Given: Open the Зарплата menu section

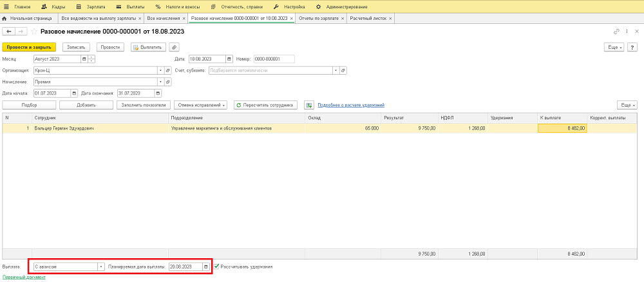Looking at the screenshot, I should coord(95,6).
